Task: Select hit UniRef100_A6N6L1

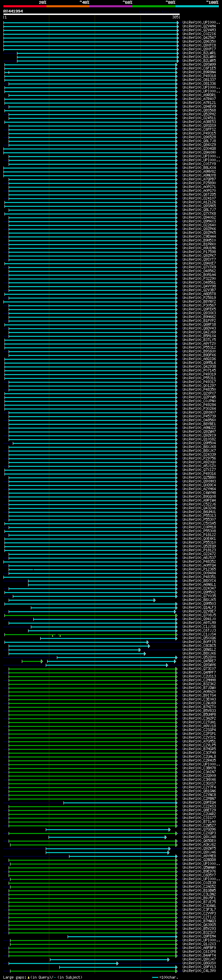Action: 199,584
